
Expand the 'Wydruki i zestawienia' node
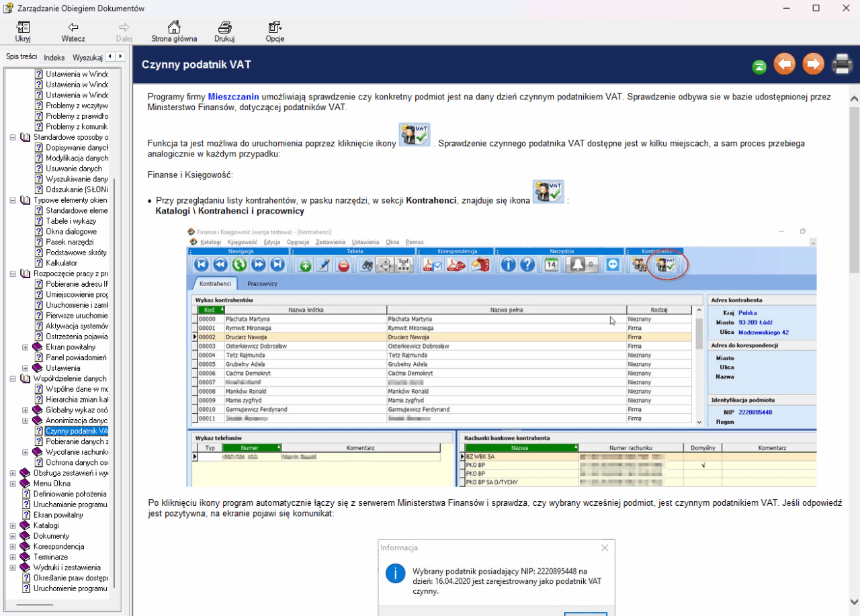tap(13, 568)
